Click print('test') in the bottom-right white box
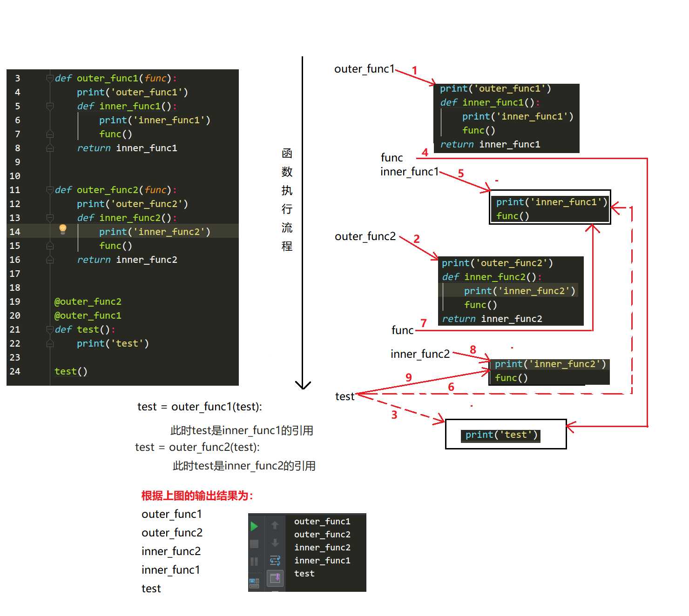The height and width of the screenshot is (616, 689). tap(501, 435)
